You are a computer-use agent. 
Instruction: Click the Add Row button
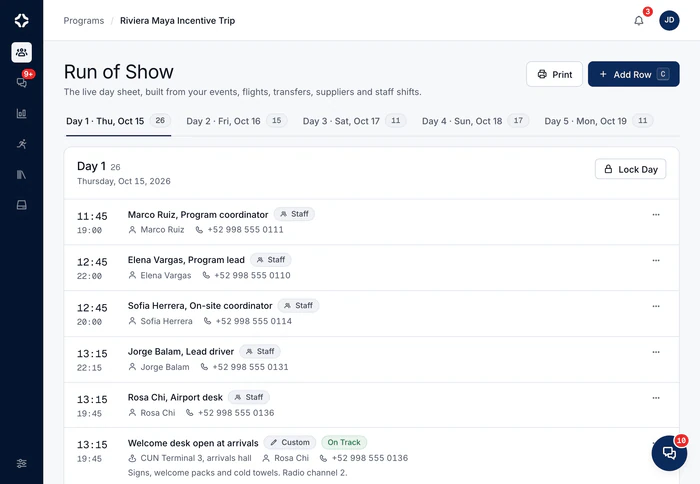click(633, 74)
